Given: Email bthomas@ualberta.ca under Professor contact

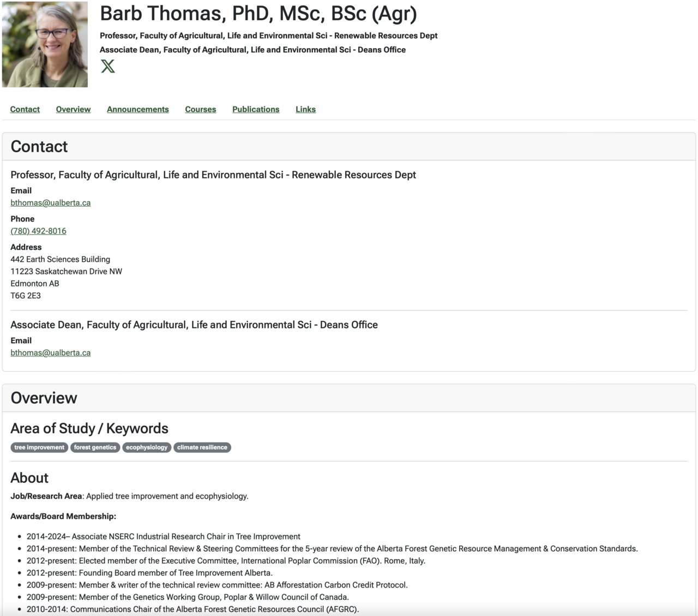Looking at the screenshot, I should pos(51,202).
